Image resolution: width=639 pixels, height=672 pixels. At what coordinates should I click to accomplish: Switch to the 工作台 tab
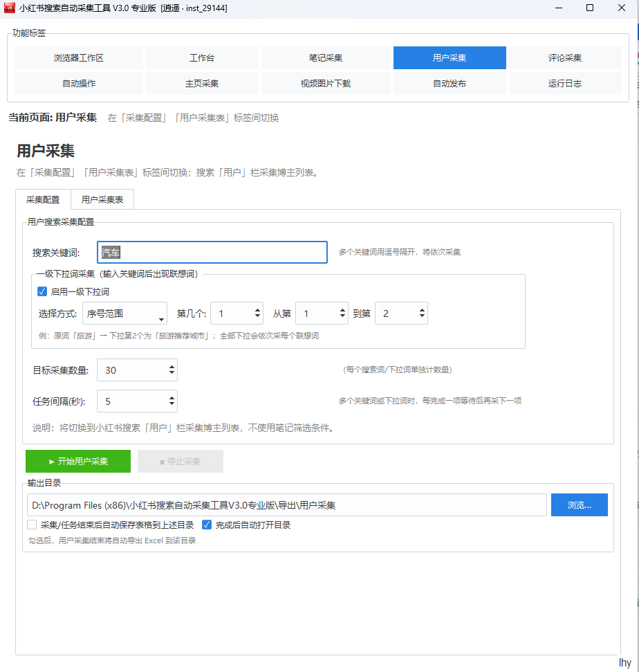(202, 58)
